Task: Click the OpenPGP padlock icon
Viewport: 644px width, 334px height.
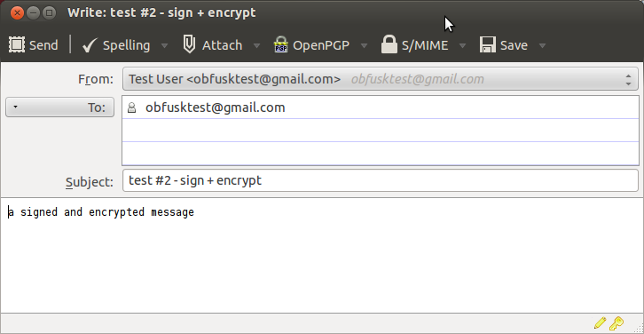Action: pos(281,44)
